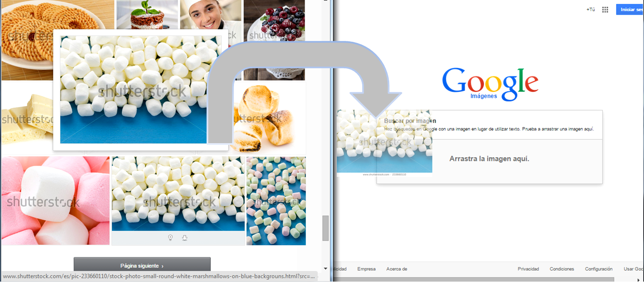
Task: Click the 'Buscar por imagen' heading
Action: pyautogui.click(x=410, y=121)
